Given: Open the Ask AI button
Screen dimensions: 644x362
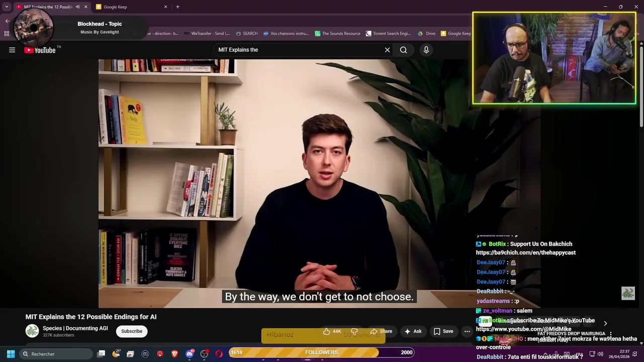Looking at the screenshot, I should pos(413,331).
